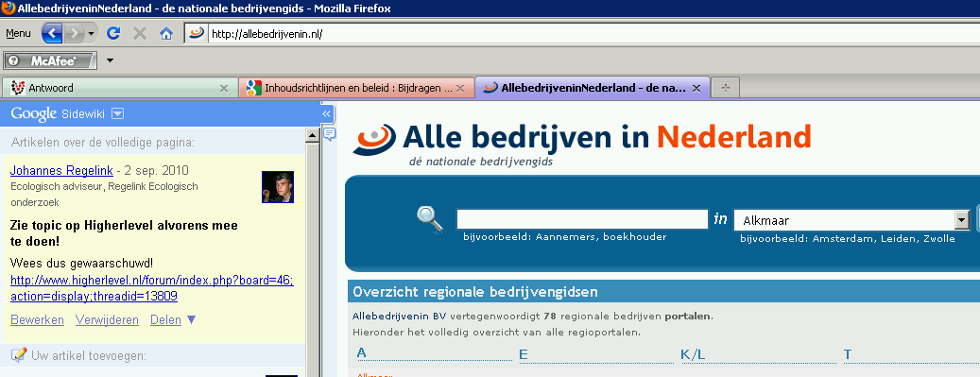This screenshot has height=377, width=980.
Task: Click the letter E region heading
Action: [x=524, y=354]
